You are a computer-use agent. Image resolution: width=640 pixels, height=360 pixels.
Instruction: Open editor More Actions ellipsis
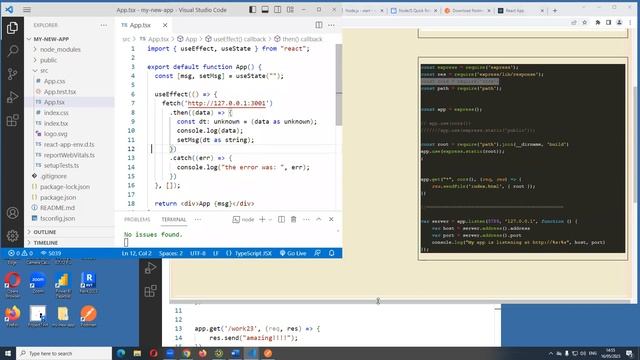331,25
